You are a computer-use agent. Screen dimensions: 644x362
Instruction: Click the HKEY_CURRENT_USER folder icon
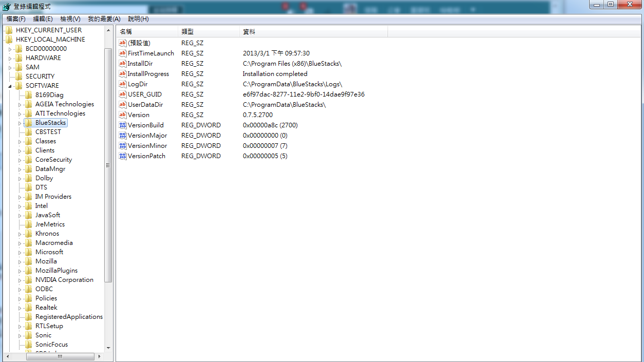tap(9, 30)
